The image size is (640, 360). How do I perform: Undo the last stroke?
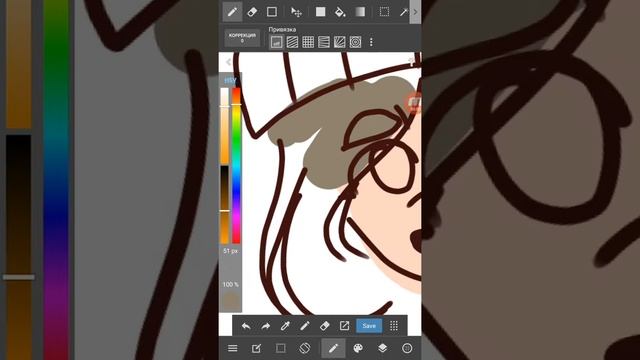click(x=246, y=326)
